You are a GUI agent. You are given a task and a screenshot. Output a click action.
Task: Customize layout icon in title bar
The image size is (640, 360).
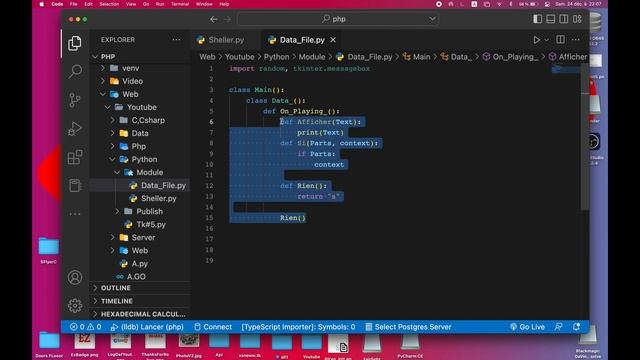coord(577,19)
